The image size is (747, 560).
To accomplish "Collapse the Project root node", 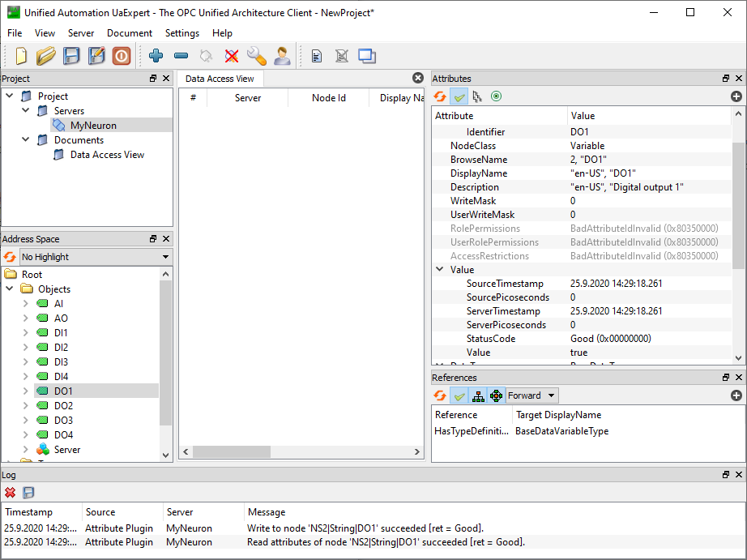I will [x=10, y=96].
